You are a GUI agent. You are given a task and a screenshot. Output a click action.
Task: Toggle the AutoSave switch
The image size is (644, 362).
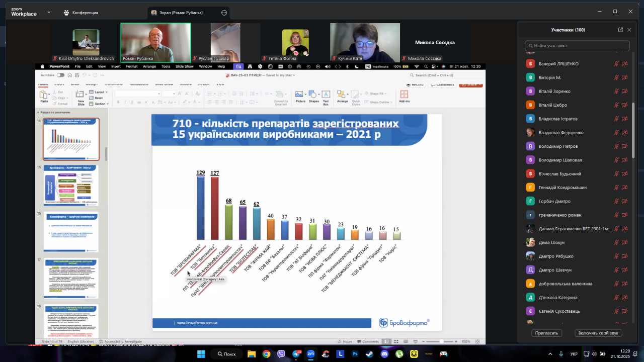coord(60,75)
